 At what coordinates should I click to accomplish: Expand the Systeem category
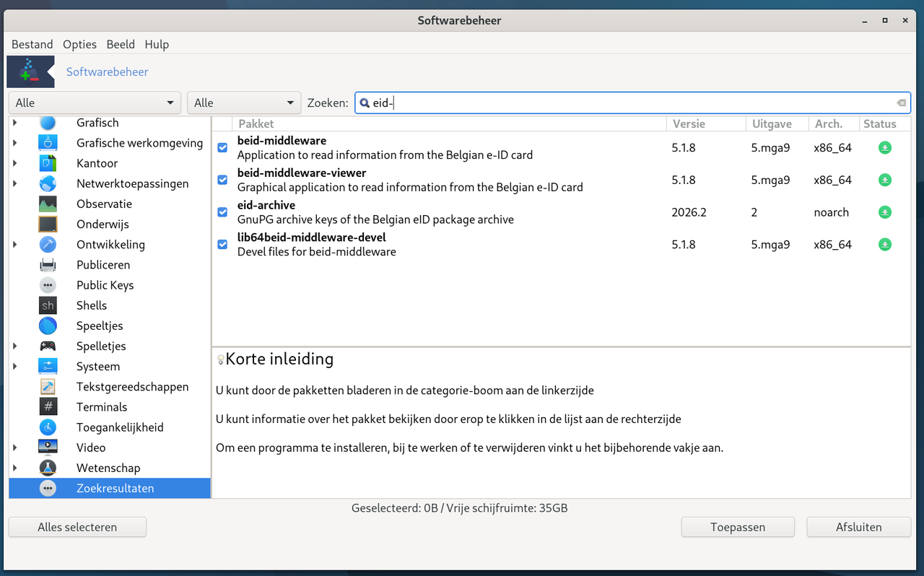(x=14, y=366)
